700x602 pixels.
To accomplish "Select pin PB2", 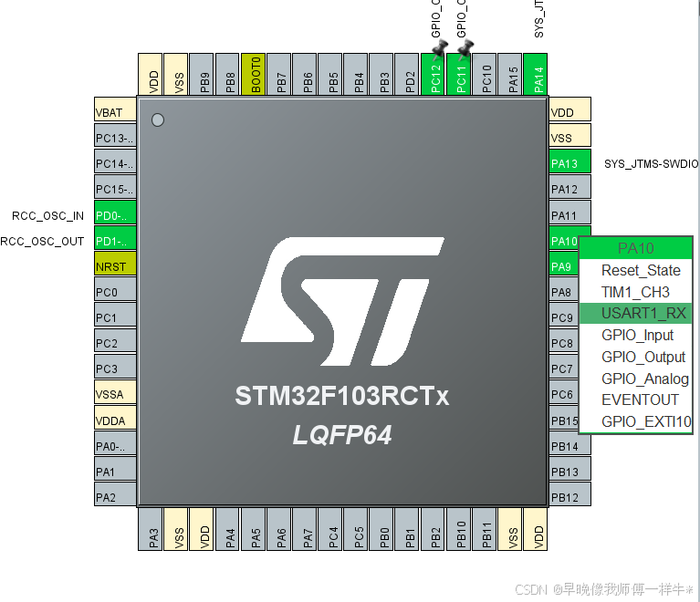I will [433, 529].
